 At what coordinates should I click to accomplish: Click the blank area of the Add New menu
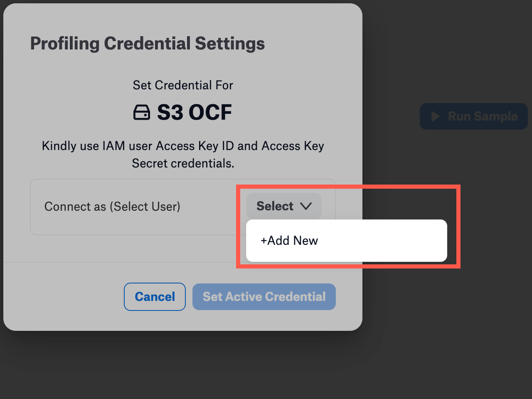click(382, 241)
